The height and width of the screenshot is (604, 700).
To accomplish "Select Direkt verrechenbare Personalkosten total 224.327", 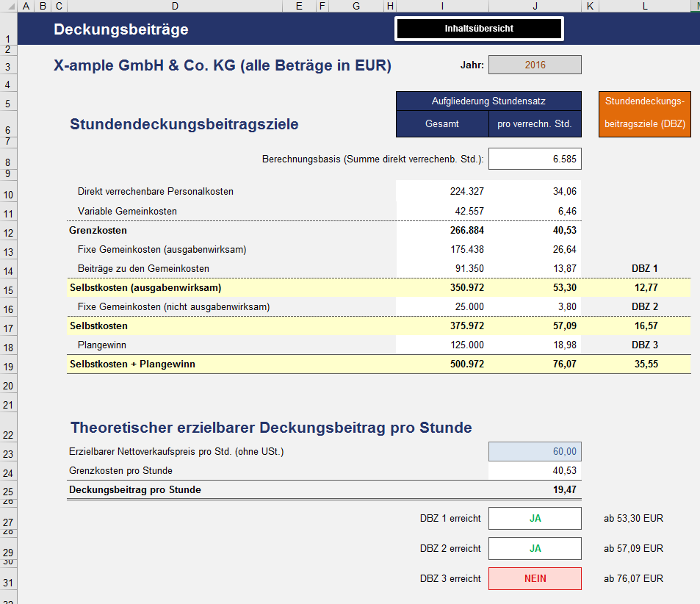I will [442, 192].
